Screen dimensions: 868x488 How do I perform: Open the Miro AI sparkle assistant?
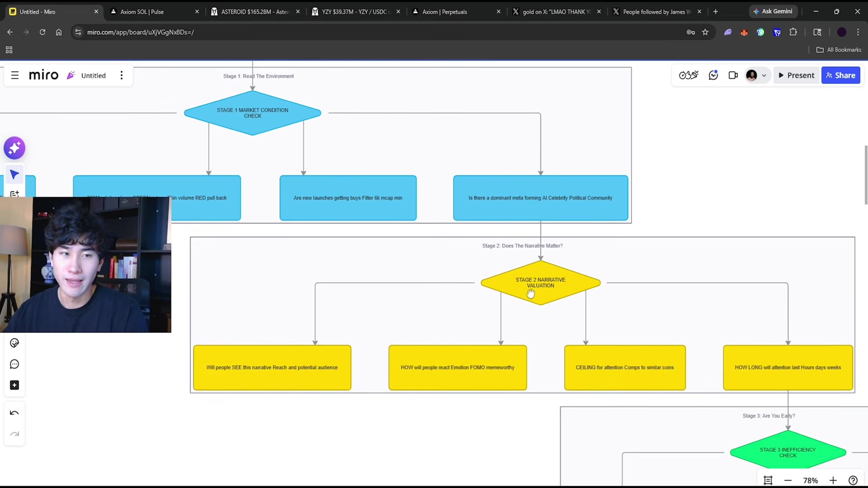point(14,148)
